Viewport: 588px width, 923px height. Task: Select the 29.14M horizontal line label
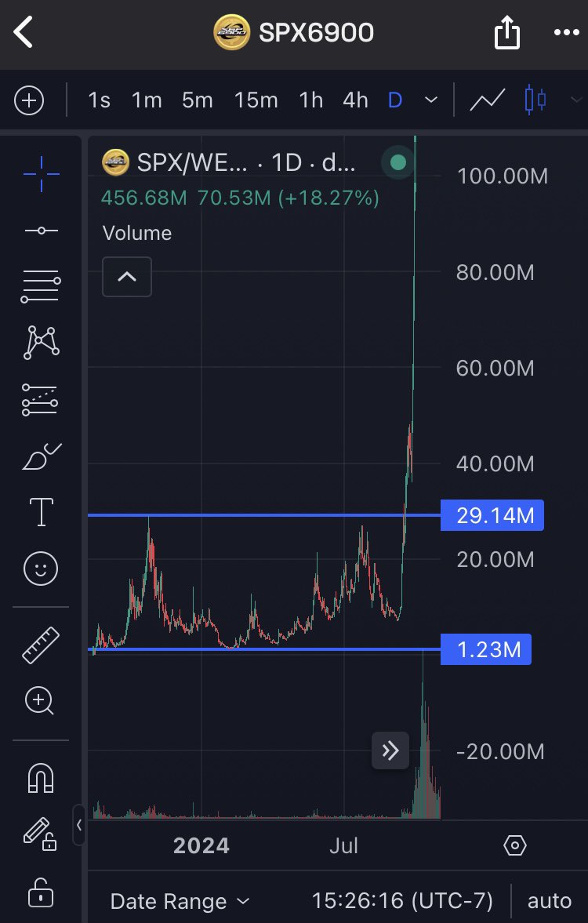(492, 515)
